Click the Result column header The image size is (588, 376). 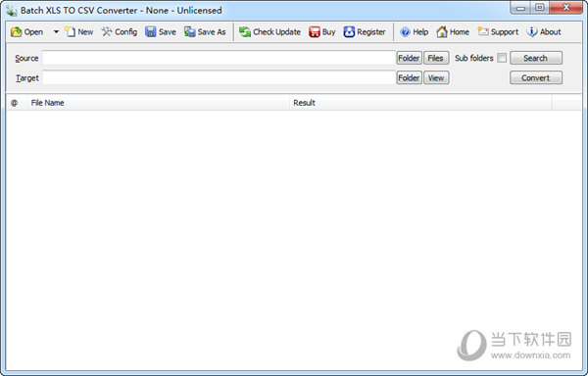[x=420, y=103]
